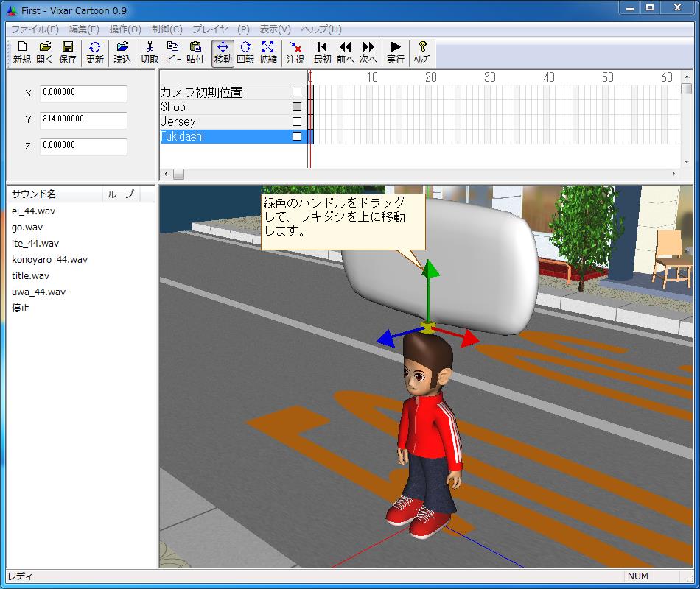The height and width of the screenshot is (589, 700).
Task: Click the green up-arrow move handle
Action: coord(430,274)
